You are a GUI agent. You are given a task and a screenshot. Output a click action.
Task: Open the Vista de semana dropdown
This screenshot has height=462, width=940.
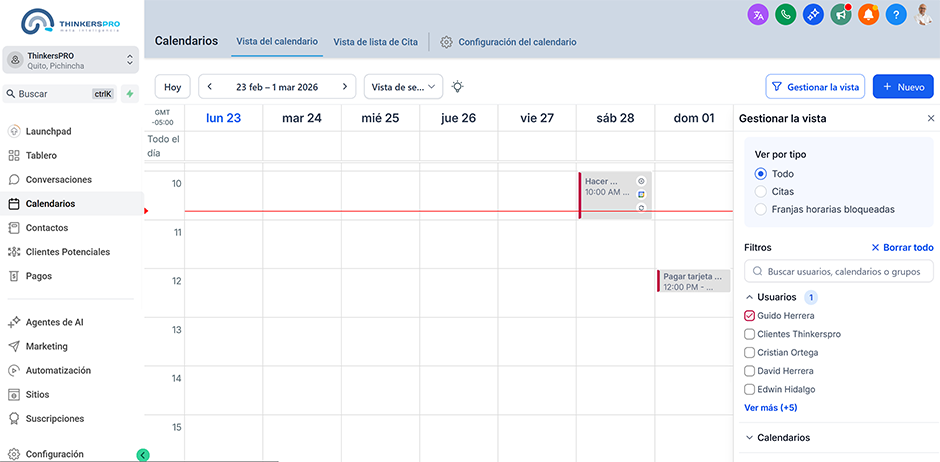[x=403, y=87]
